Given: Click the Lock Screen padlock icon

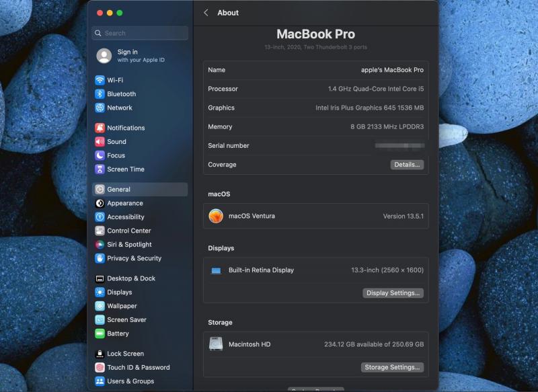Looking at the screenshot, I should [x=100, y=353].
